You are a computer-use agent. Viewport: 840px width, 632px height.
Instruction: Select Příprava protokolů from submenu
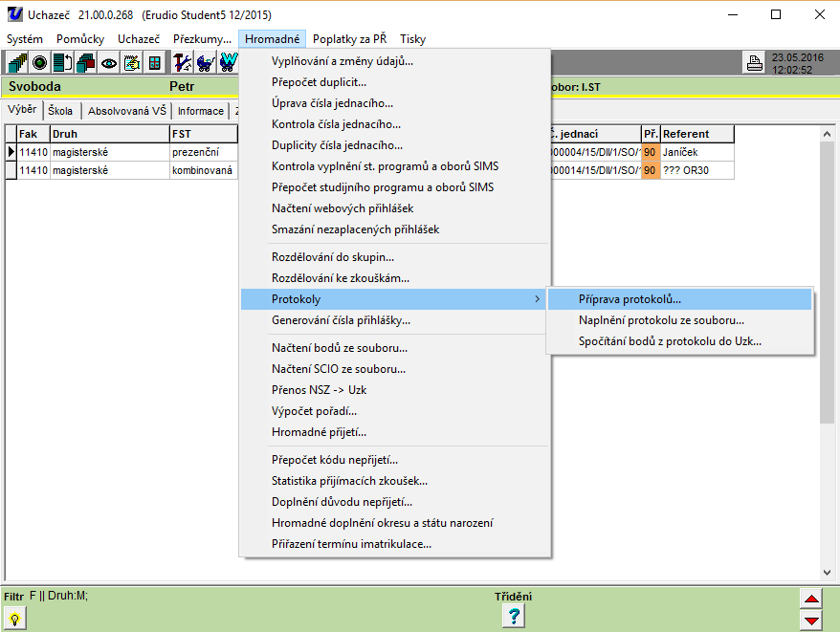coord(630,299)
